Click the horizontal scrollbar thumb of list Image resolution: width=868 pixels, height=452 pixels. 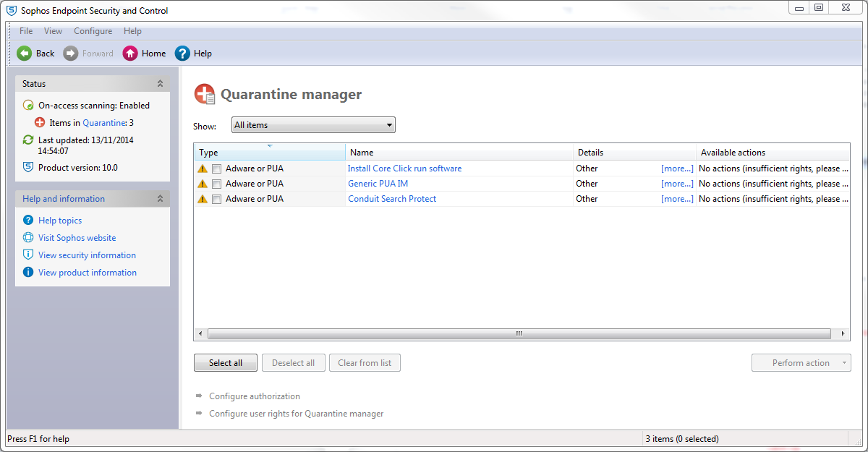tap(519, 334)
